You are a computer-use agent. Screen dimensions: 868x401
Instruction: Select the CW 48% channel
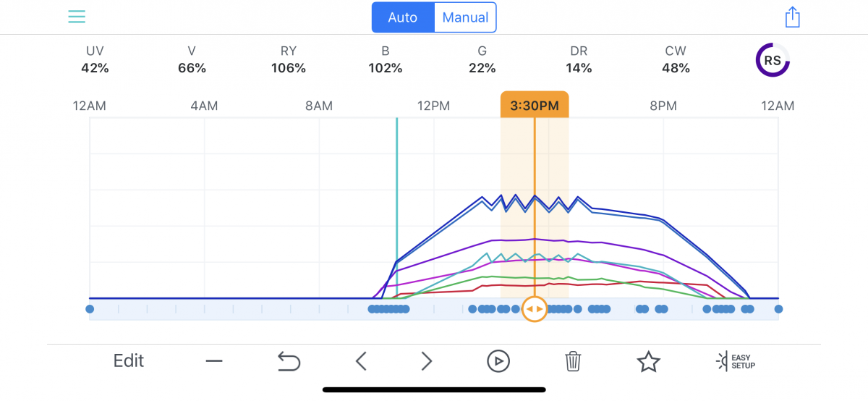point(676,60)
